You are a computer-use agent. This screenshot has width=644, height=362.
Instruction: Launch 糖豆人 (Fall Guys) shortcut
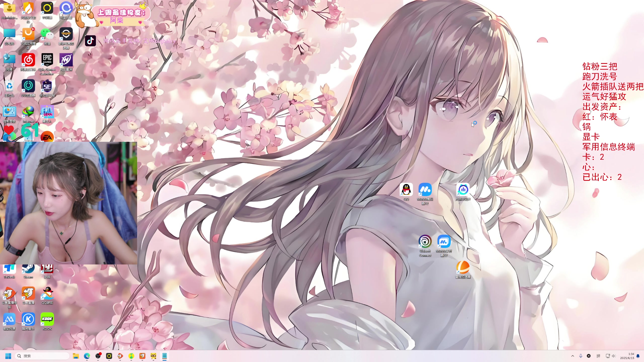[x=47, y=114]
